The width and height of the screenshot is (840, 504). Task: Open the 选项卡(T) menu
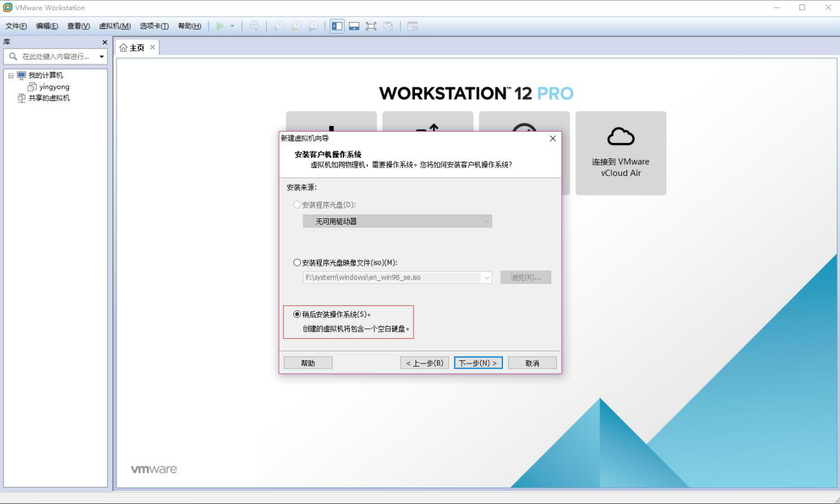click(154, 26)
